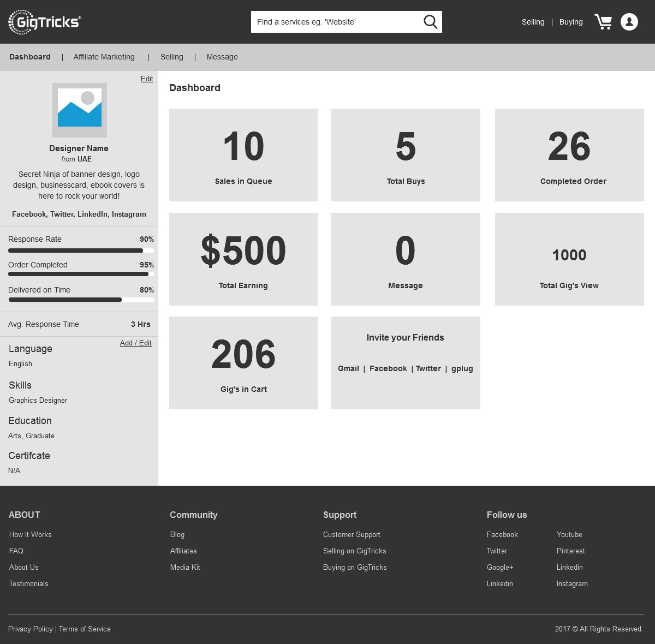The image size is (655, 644).
Task: Click the Delivered on Time progress bar
Action: click(81, 300)
